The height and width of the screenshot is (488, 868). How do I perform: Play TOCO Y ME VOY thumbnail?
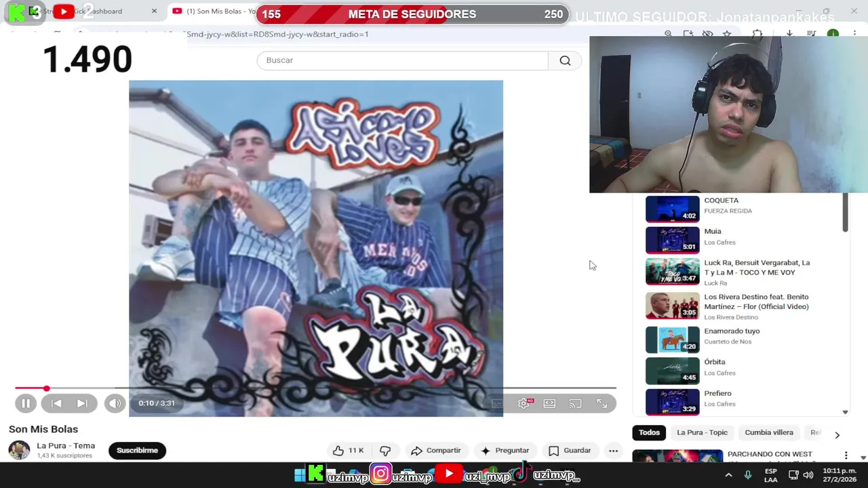[x=672, y=271]
